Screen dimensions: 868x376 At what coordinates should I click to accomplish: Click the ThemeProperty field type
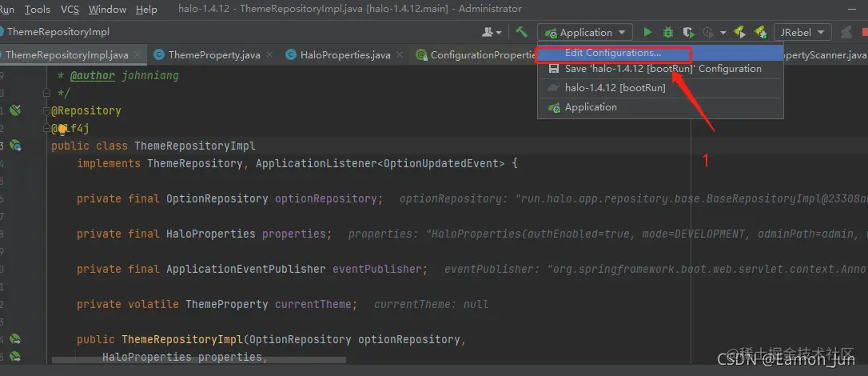(227, 304)
